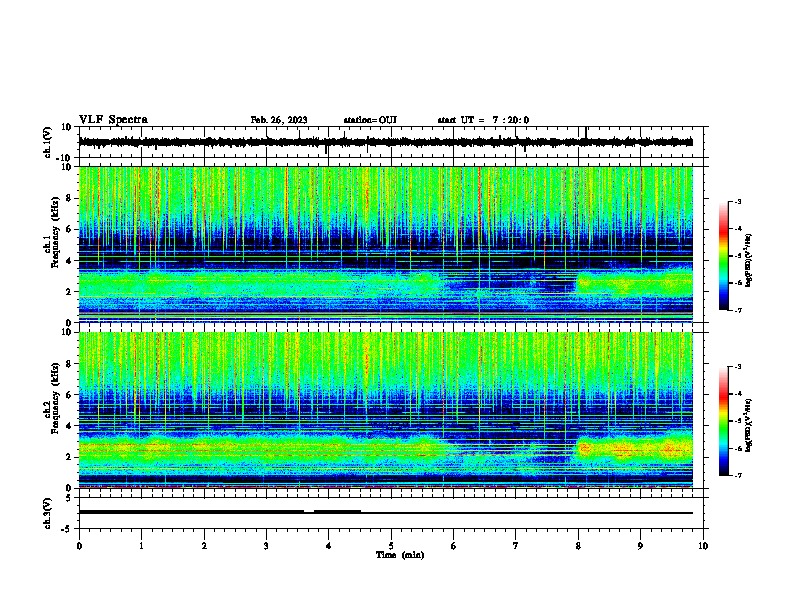Viewport: 792px width, 612px height.
Task: Click time-axis tick label "6"
Action: pyautogui.click(x=454, y=546)
